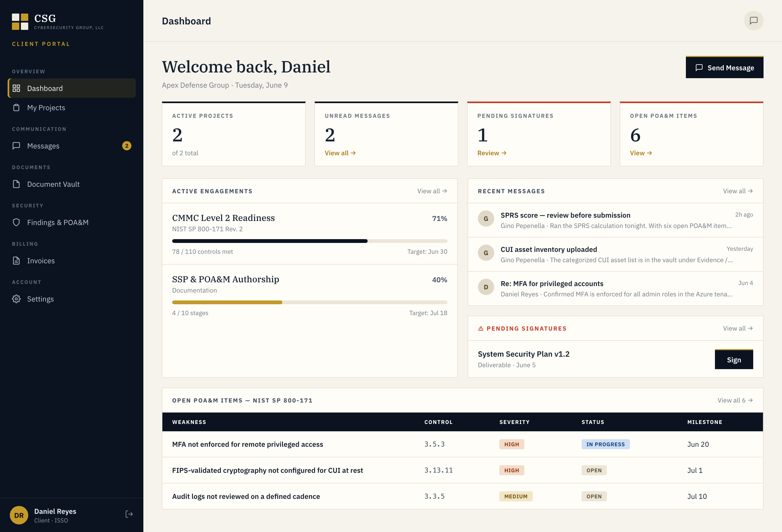Click the 71% value for CMMC readiness
Viewport: 782px width, 532px height.
coord(439,218)
